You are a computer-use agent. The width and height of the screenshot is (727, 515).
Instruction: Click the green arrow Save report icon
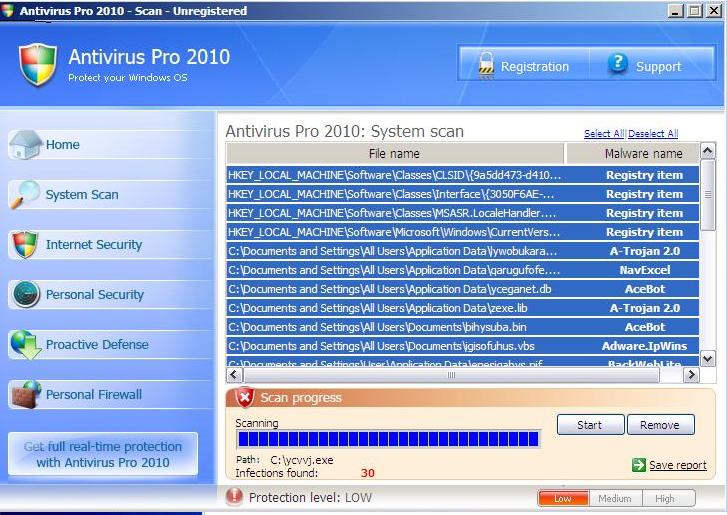[638, 465]
